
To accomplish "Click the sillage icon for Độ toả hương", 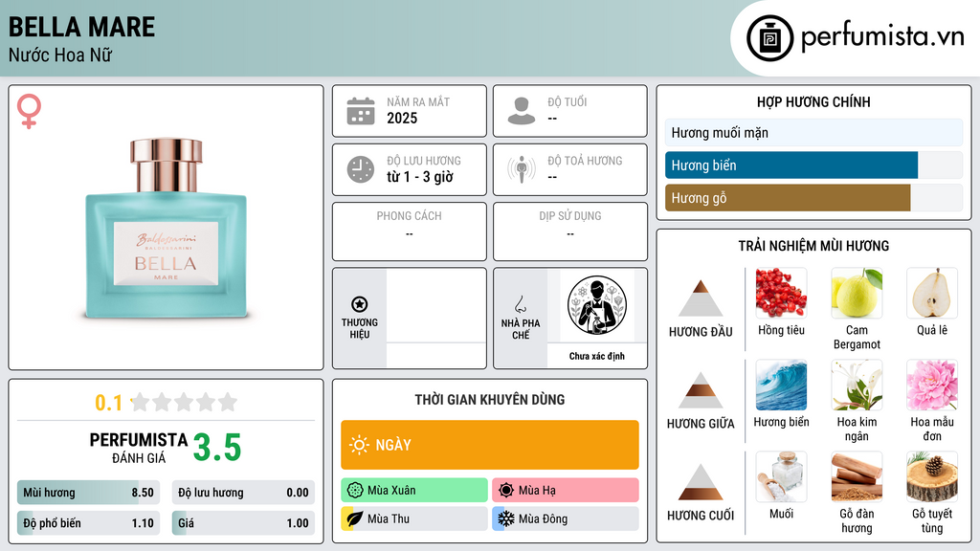I will [x=522, y=169].
